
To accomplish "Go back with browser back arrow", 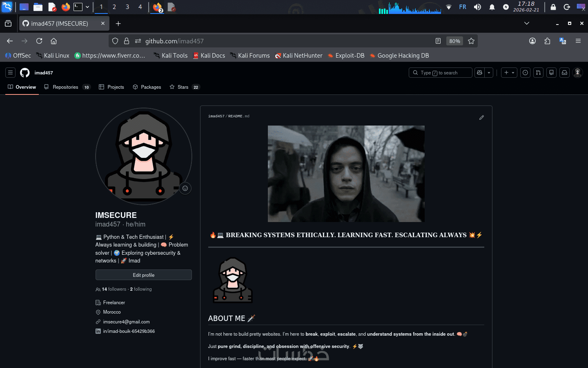I will coord(10,41).
